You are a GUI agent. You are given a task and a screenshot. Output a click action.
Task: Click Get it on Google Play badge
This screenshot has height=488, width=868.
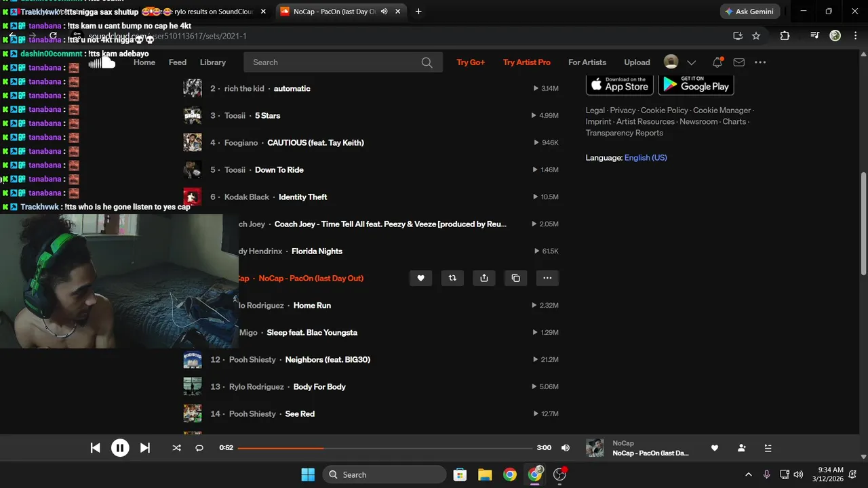pyautogui.click(x=696, y=84)
